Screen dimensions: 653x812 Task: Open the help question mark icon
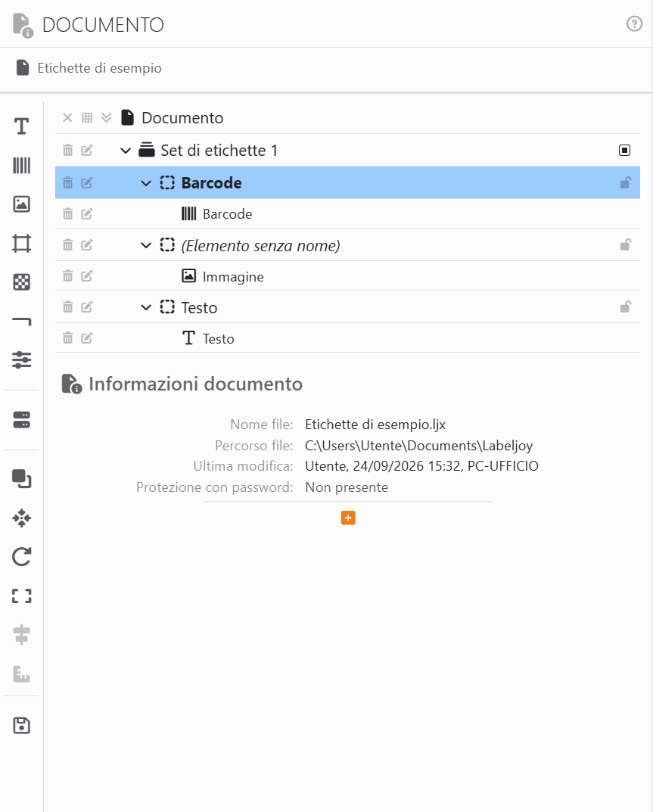pos(634,23)
